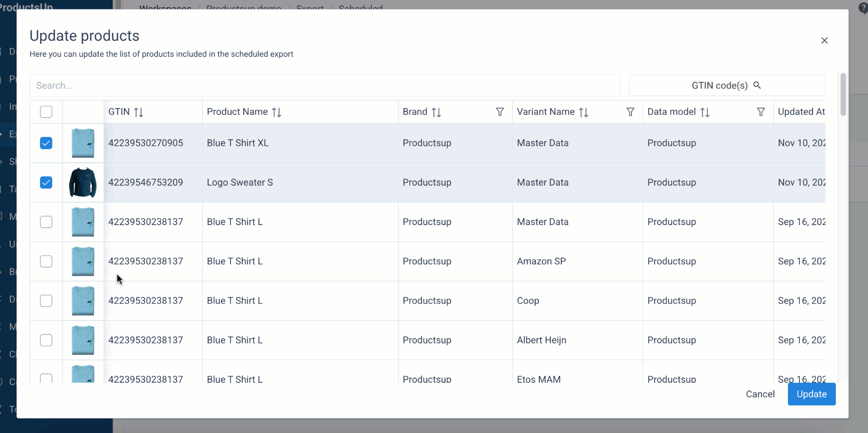868x433 pixels.
Task: Click the product Search field
Action: 324,85
